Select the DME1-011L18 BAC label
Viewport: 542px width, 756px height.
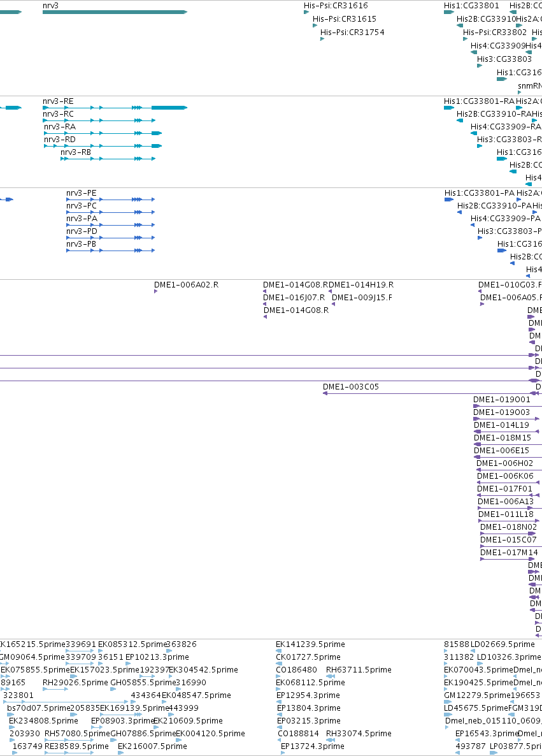506,514
